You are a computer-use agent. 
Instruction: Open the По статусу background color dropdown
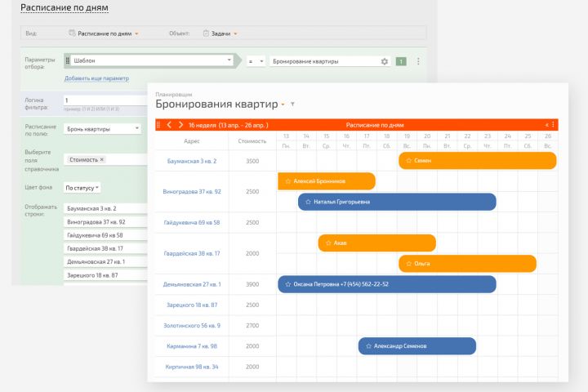click(x=82, y=188)
